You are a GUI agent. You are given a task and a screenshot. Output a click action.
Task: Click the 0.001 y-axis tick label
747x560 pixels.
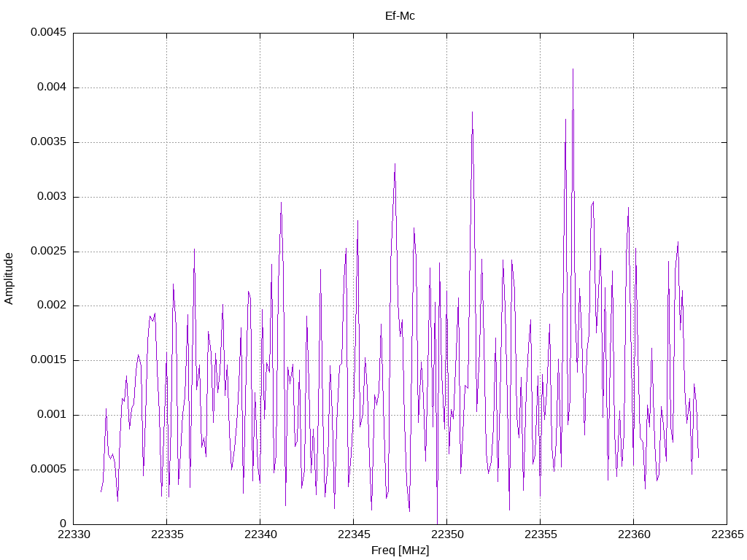[52, 414]
